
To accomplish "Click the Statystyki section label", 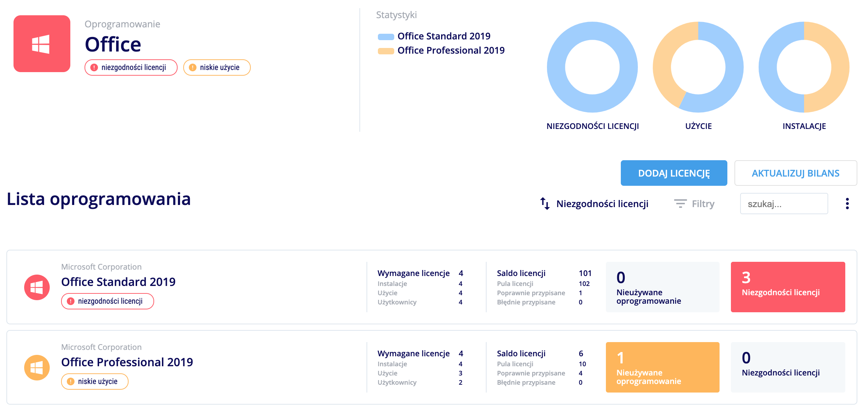I will [x=396, y=15].
